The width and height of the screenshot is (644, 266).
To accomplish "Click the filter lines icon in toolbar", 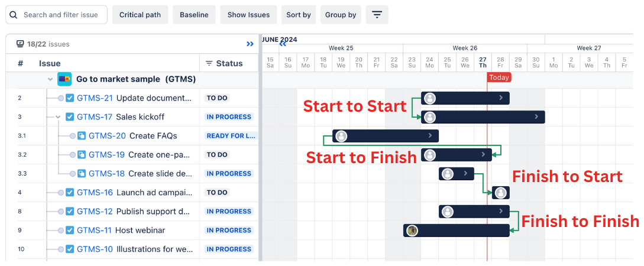I will [377, 15].
